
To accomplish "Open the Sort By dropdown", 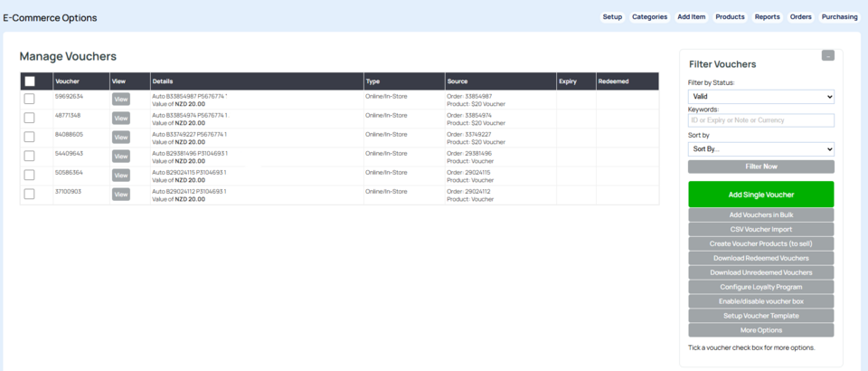I will coord(761,149).
